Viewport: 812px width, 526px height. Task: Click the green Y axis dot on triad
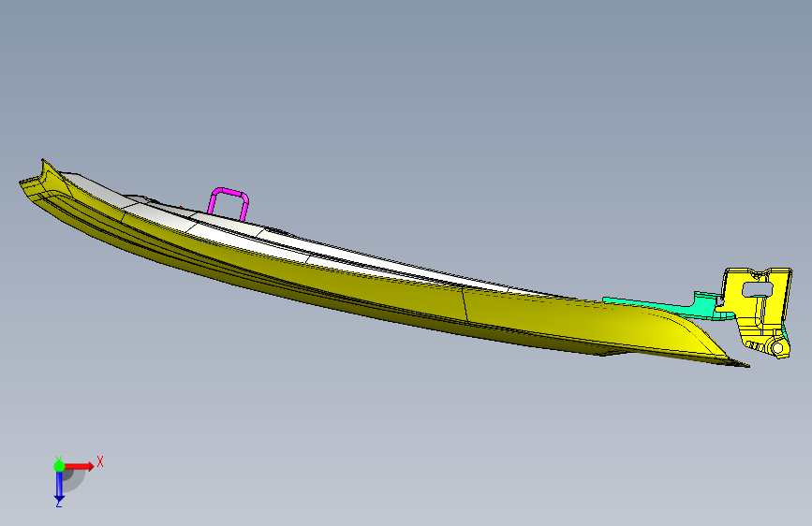[x=59, y=466]
